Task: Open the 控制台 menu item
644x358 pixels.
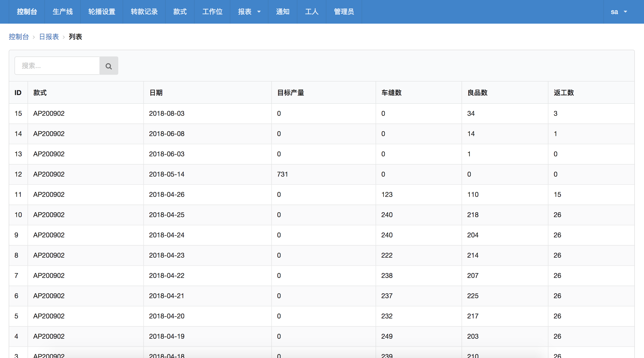Action: pyautogui.click(x=27, y=12)
